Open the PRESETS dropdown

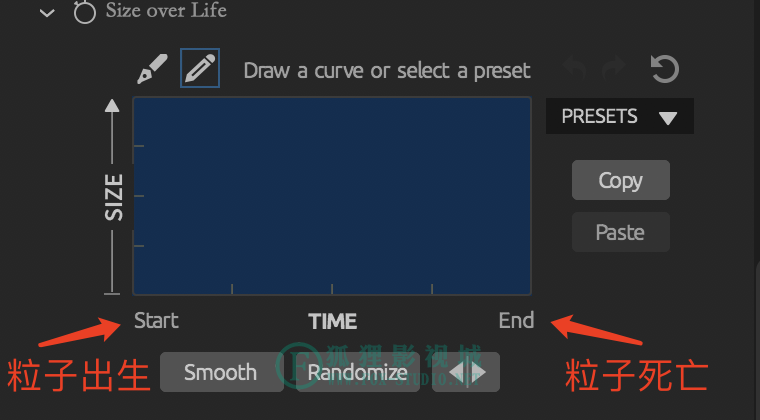click(x=619, y=116)
